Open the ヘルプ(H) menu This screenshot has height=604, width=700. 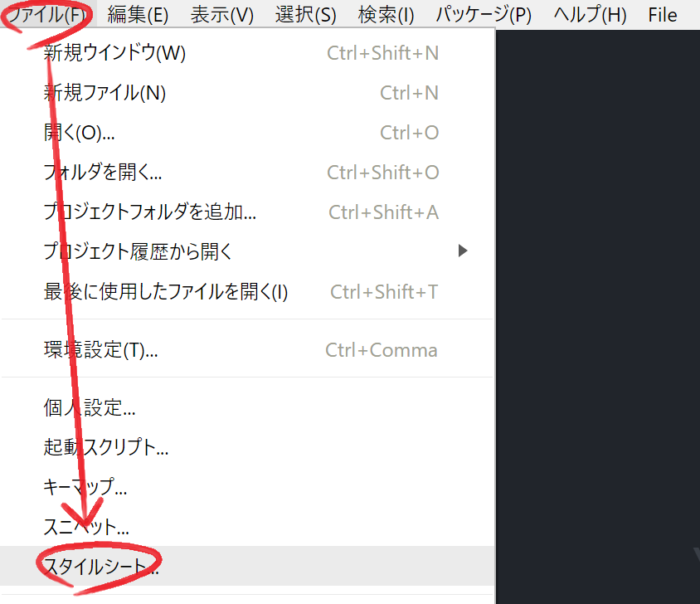tap(591, 15)
